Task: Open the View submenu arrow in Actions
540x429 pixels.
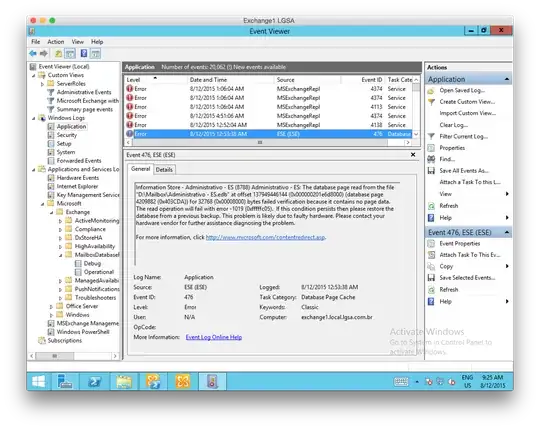Action: tap(507, 194)
